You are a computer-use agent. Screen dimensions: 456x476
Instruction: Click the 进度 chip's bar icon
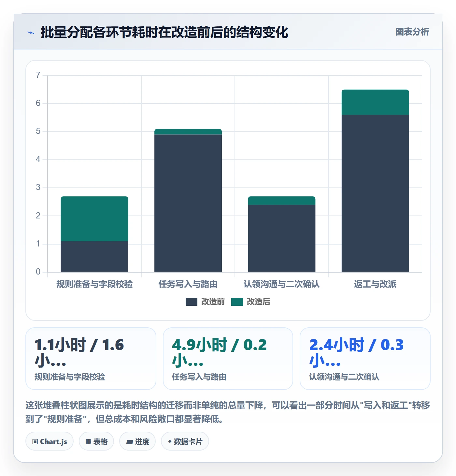pos(130,442)
